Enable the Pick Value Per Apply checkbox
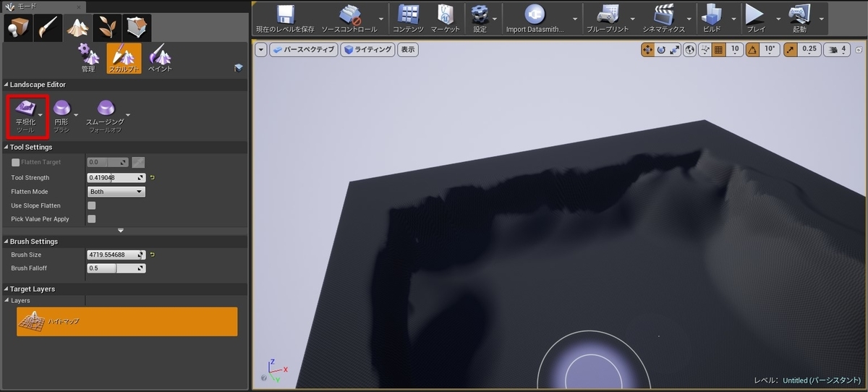Viewport: 868px width, 392px height. [91, 218]
